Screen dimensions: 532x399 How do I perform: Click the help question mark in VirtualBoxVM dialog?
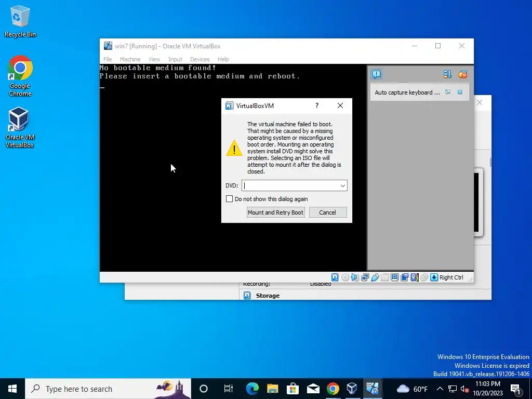[317, 105]
